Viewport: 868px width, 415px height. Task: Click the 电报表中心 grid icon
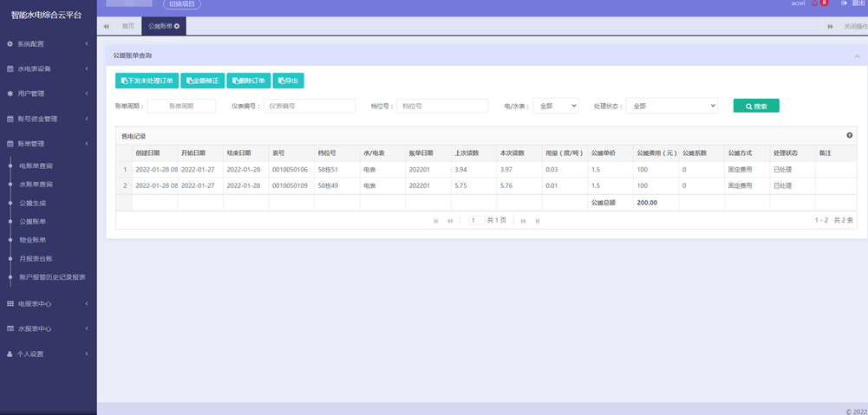click(x=10, y=304)
